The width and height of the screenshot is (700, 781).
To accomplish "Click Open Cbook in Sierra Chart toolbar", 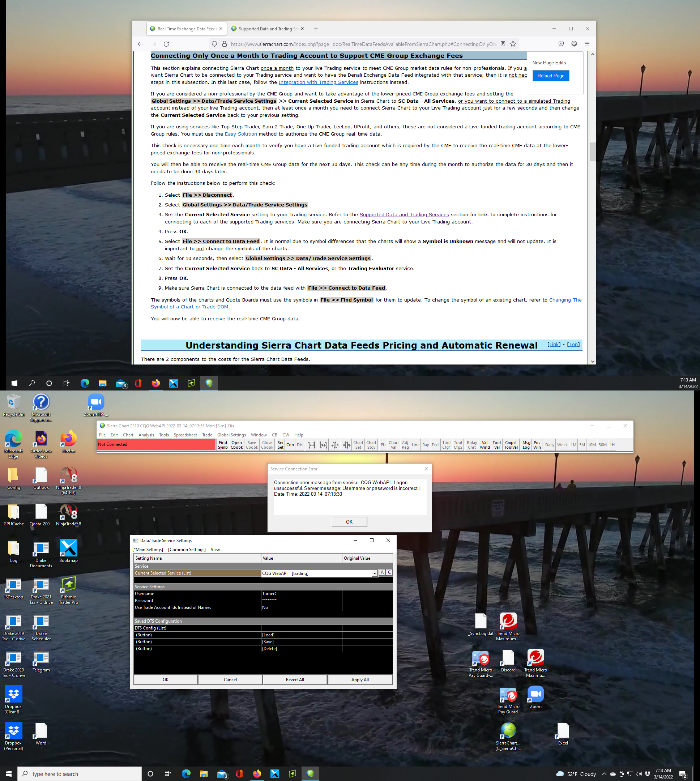I will 236,445.
